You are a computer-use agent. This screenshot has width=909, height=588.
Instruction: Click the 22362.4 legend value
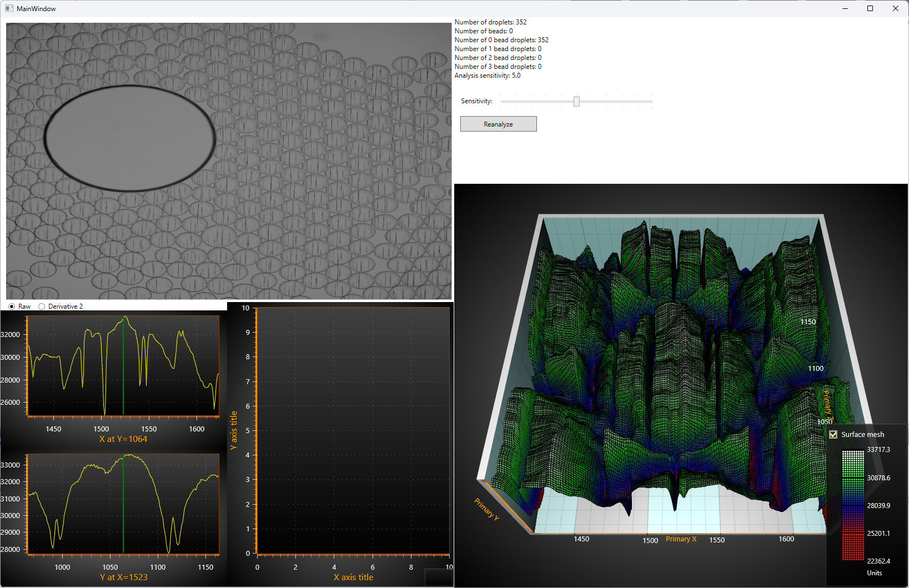pos(878,561)
